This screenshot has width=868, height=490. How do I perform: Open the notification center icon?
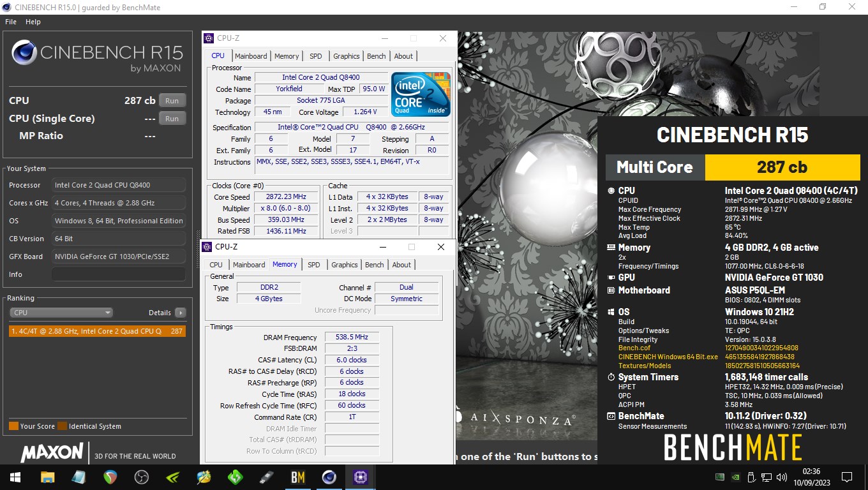847,477
